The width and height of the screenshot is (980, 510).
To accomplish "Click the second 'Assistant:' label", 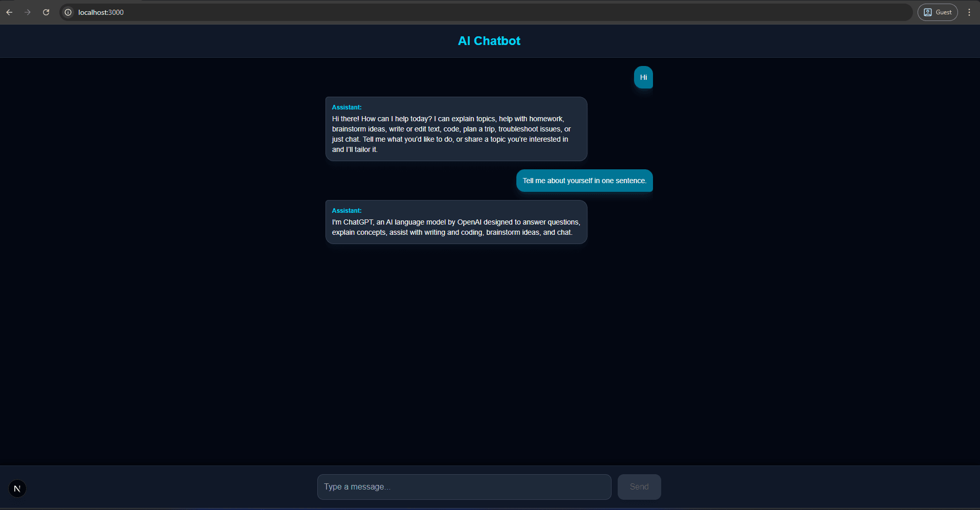I will (x=346, y=211).
